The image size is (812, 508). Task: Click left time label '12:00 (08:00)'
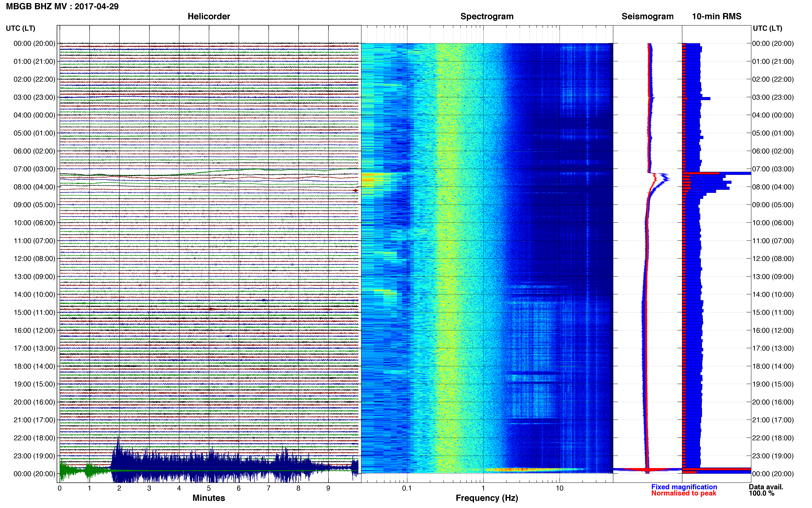[34, 258]
